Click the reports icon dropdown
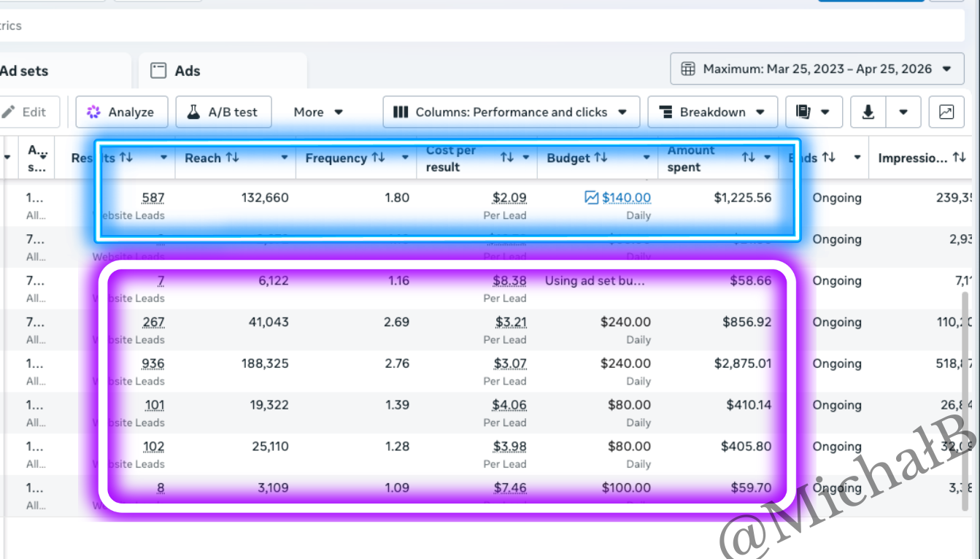 click(814, 112)
